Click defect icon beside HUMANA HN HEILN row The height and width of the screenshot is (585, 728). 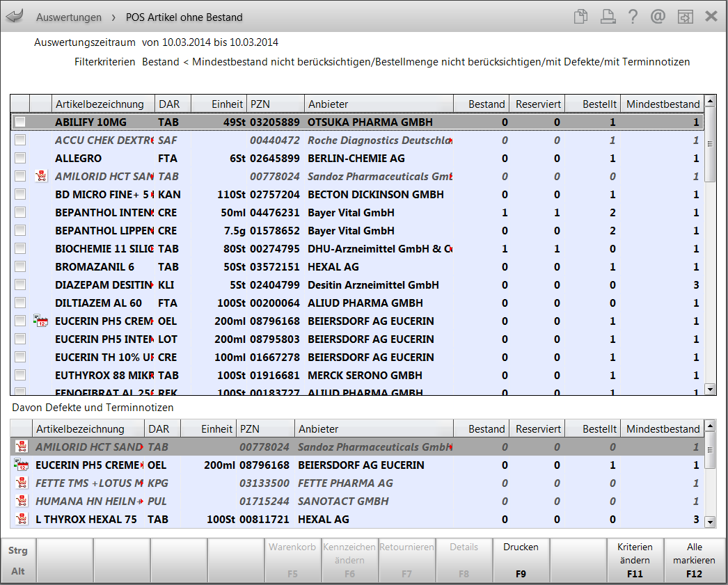pyautogui.click(x=22, y=501)
